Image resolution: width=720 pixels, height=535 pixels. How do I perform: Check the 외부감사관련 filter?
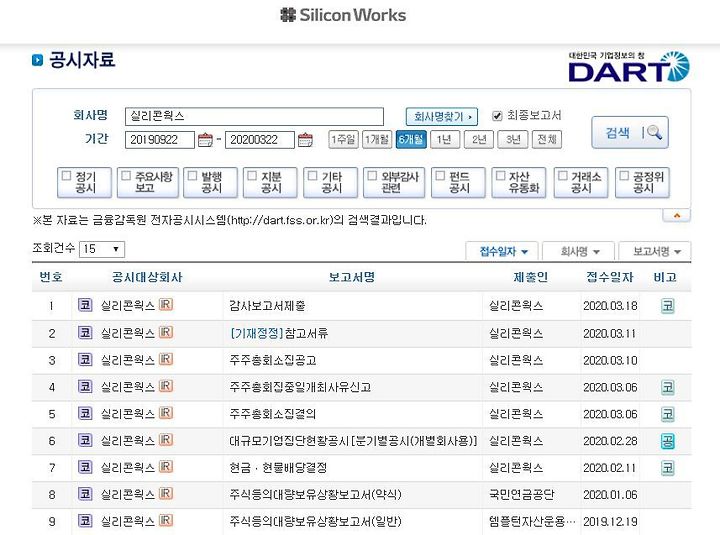[x=372, y=176]
